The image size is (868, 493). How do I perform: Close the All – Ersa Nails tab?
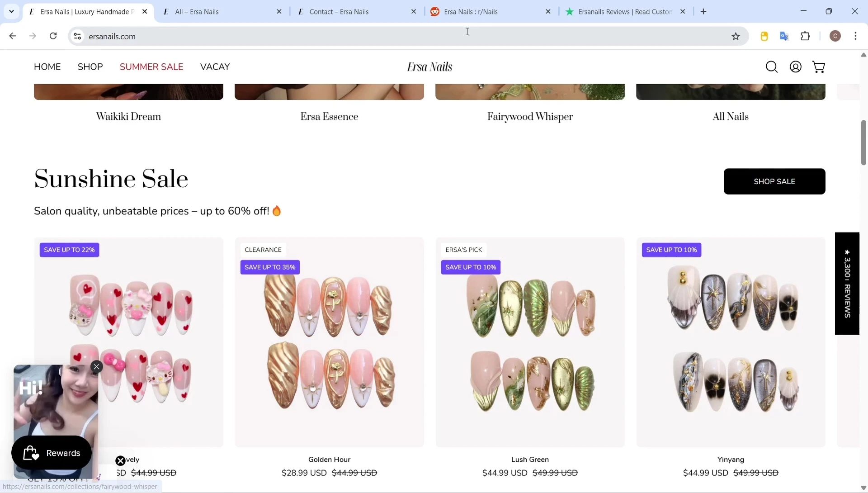pyautogui.click(x=279, y=12)
